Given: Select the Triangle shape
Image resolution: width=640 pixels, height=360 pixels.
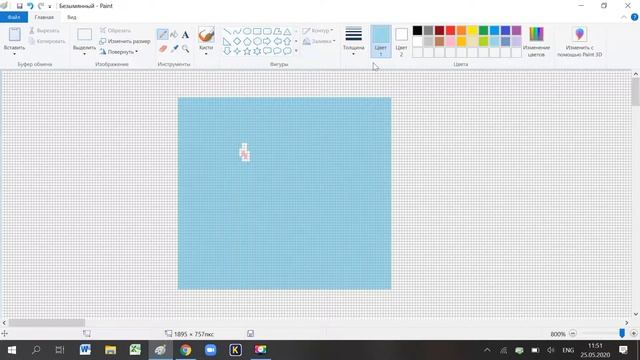Looking at the screenshot, I should pyautogui.click(x=287, y=31).
